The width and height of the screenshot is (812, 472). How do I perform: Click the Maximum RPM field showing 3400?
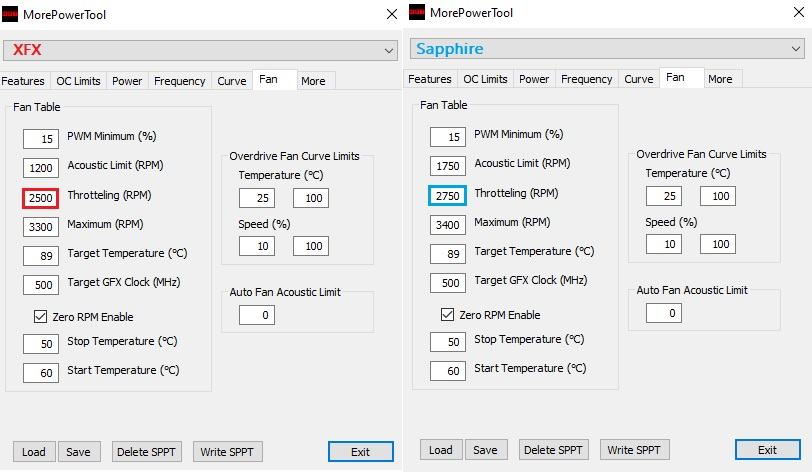coord(448,224)
